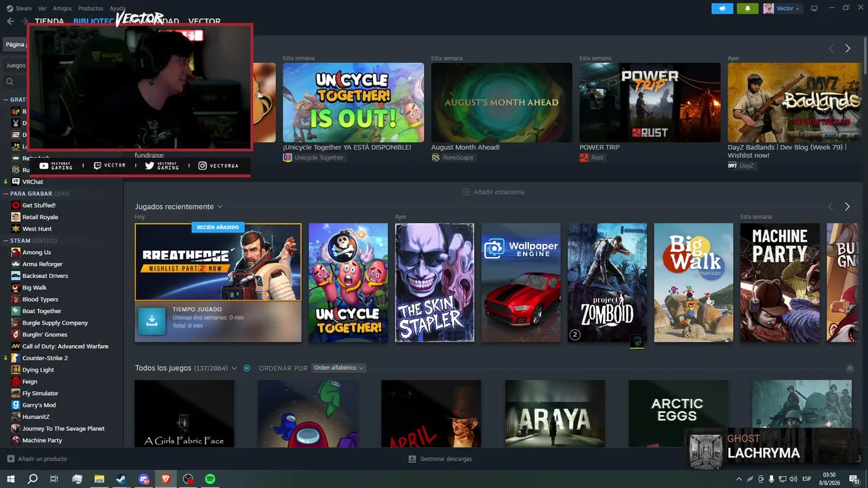Open the ARAYA cover in all games
Image resolution: width=868 pixels, height=488 pixels.
click(555, 413)
